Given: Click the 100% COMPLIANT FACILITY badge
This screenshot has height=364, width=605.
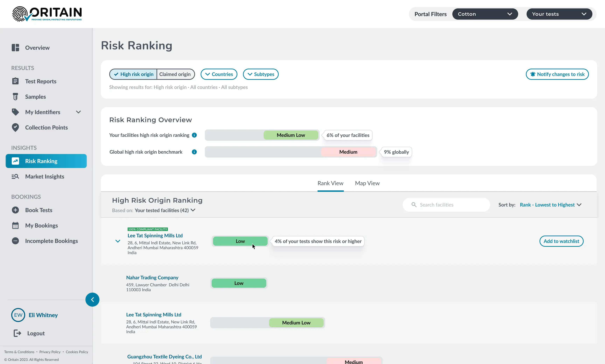Looking at the screenshot, I should 147,229.
